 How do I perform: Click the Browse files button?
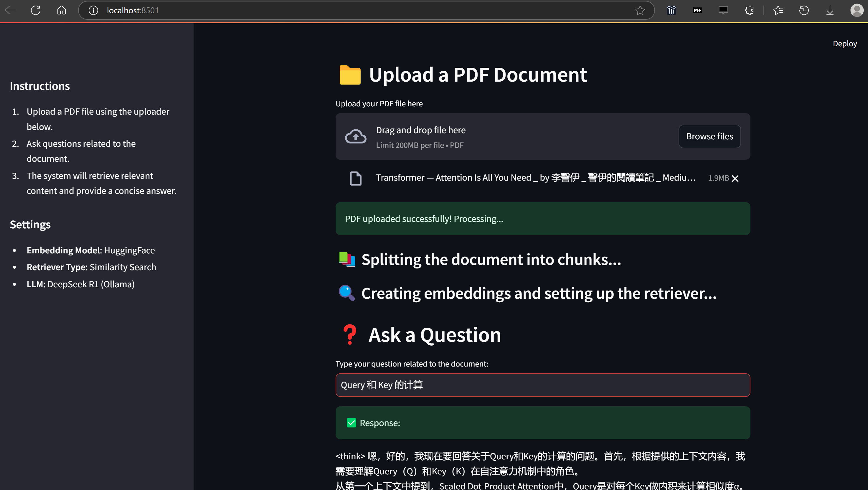(709, 136)
